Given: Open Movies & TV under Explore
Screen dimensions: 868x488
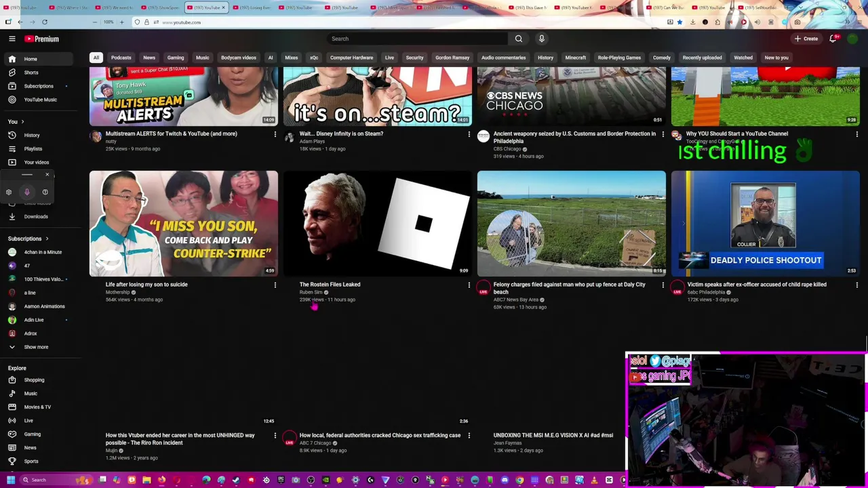Looking at the screenshot, I should pos(38,407).
